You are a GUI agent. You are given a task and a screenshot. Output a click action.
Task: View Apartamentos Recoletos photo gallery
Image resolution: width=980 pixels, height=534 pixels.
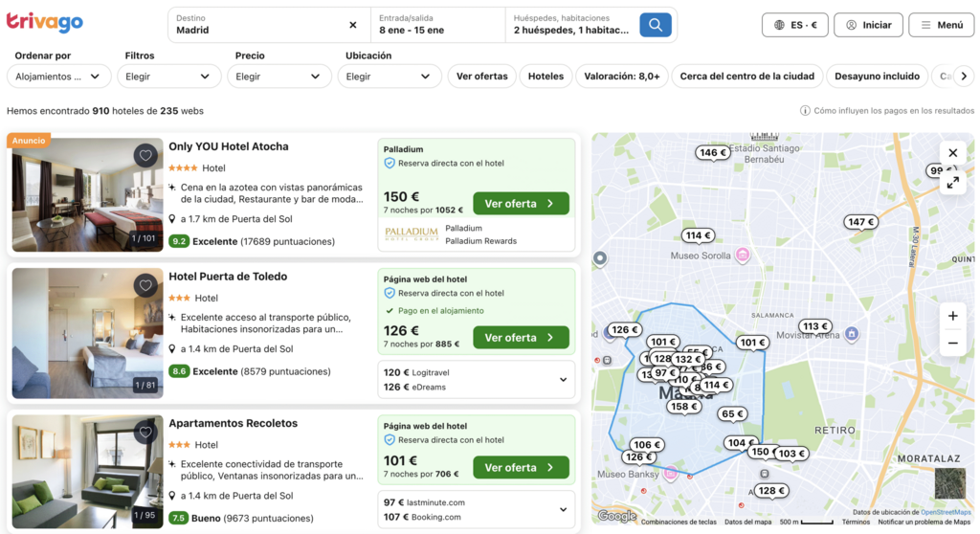point(87,472)
